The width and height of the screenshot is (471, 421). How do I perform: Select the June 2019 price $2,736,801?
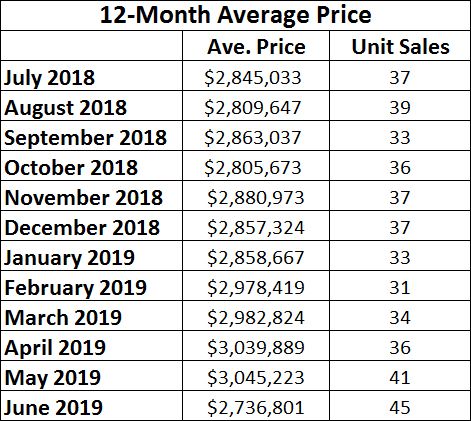[256, 406]
